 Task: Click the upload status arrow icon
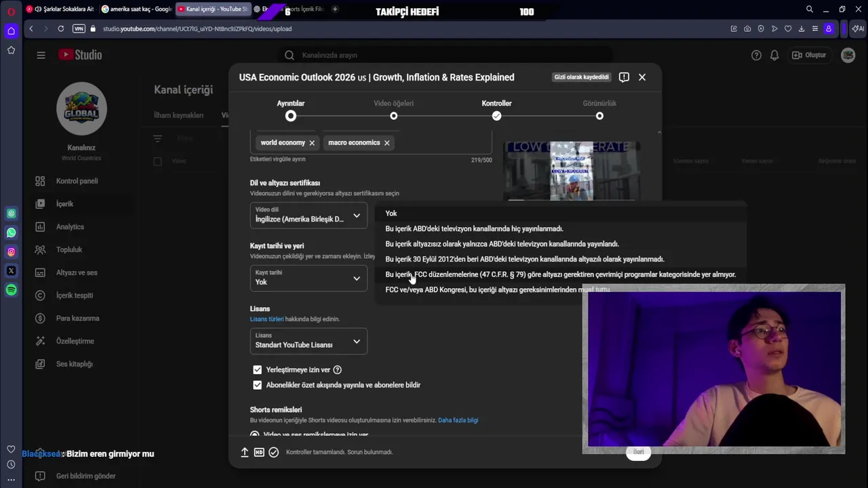[245, 452]
